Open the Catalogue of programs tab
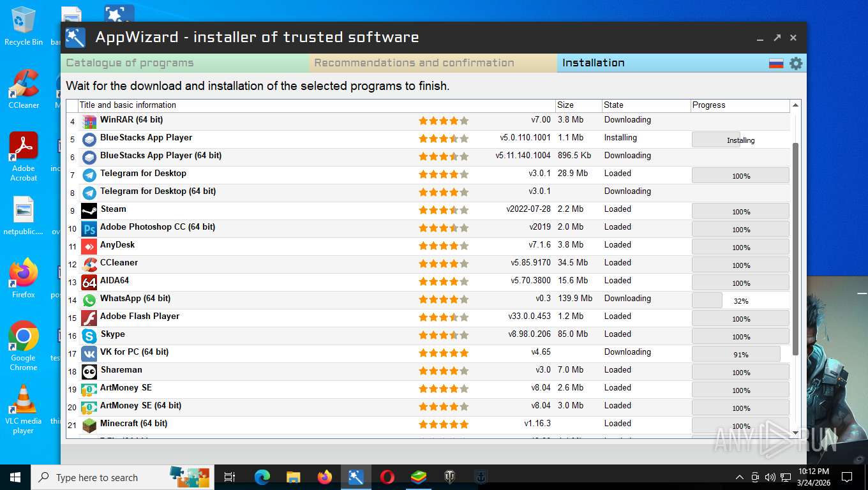The image size is (868, 490). pyautogui.click(x=185, y=63)
